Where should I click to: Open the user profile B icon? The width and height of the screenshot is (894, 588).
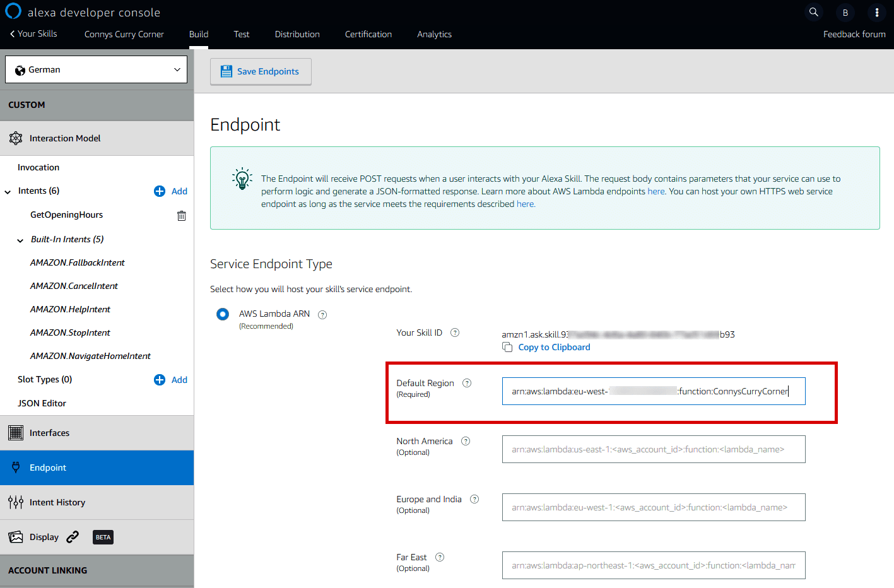[x=845, y=13]
